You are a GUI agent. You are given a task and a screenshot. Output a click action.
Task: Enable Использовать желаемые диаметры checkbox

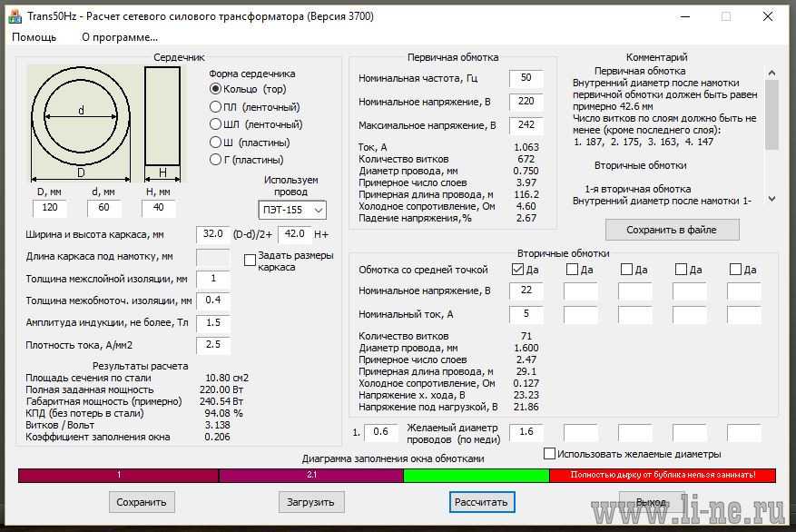click(x=549, y=453)
